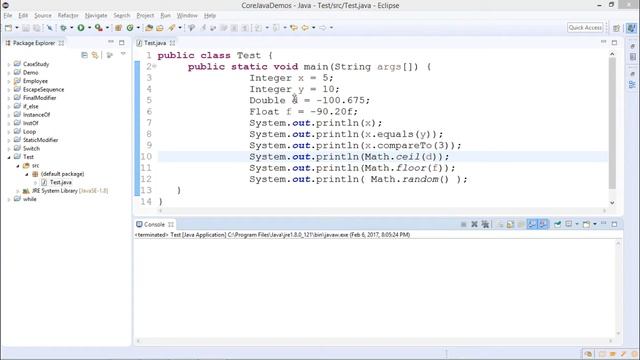Screen dimensions: 640x360
Task: Click the Open Type icon
Action: pyautogui.click(x=149, y=28)
